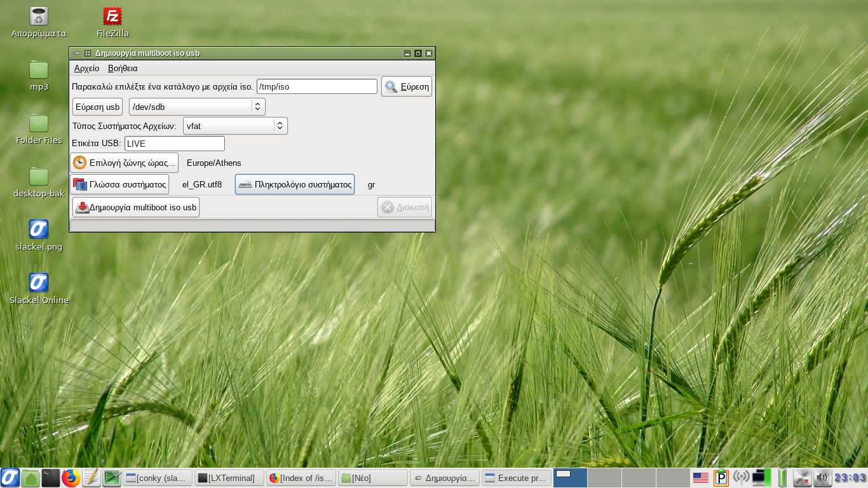868x488 pixels.
Task: Open the terminal launcher in taskbar
Action: [x=51, y=478]
